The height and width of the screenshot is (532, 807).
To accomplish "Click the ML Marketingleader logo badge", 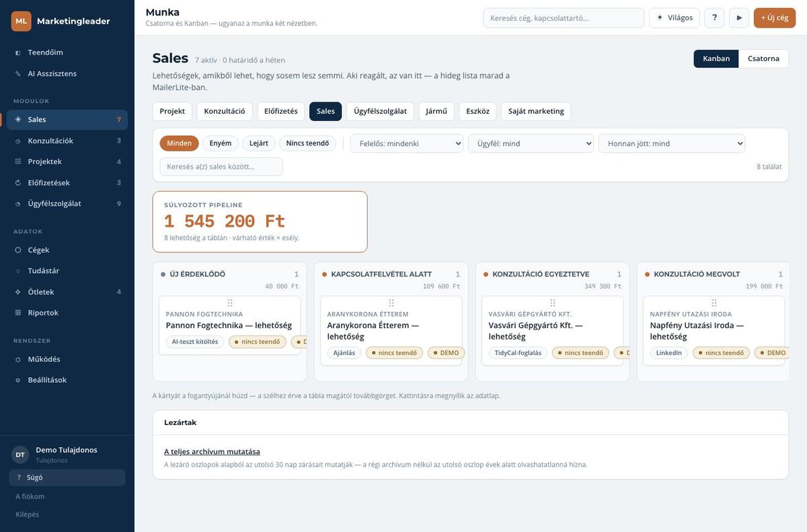I will click(x=22, y=21).
